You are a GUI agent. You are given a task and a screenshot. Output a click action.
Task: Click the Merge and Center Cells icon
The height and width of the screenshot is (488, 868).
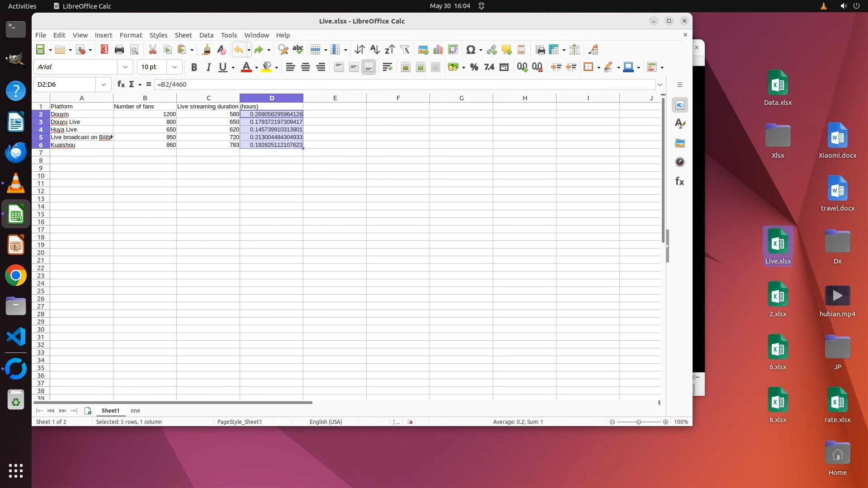tap(406, 67)
